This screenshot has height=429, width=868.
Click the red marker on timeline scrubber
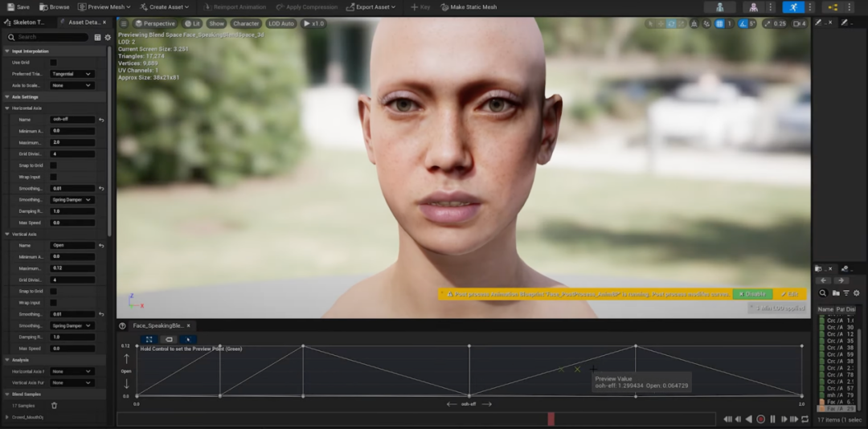click(551, 419)
